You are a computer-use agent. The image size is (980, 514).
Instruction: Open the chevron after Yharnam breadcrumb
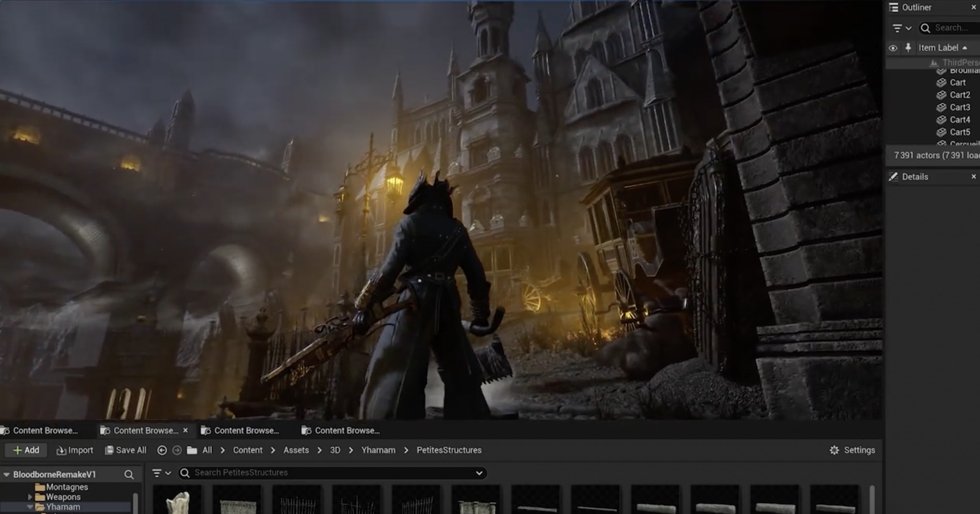click(x=406, y=450)
